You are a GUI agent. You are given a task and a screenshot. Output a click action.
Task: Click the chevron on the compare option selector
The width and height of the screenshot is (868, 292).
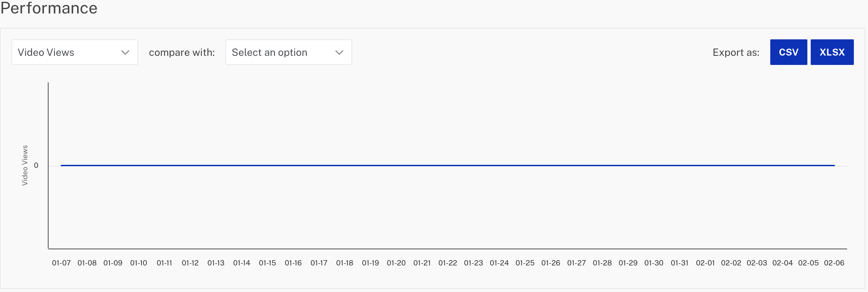click(340, 52)
